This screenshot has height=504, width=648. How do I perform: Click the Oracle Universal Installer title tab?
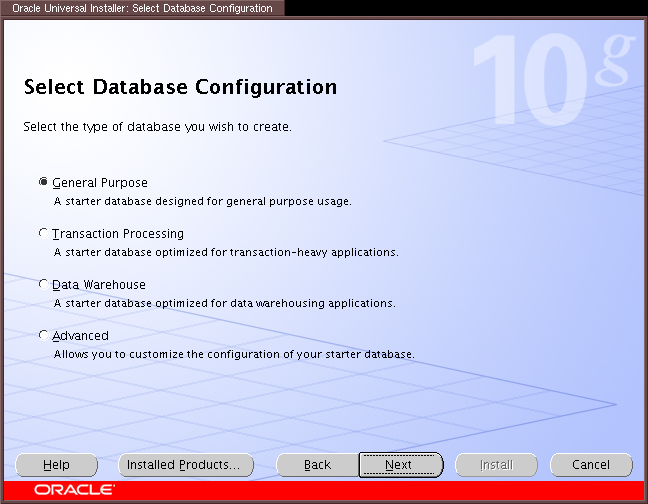(142, 8)
